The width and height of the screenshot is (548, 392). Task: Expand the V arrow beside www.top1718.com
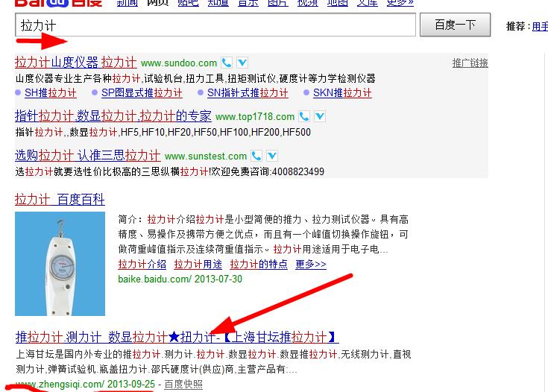click(320, 116)
